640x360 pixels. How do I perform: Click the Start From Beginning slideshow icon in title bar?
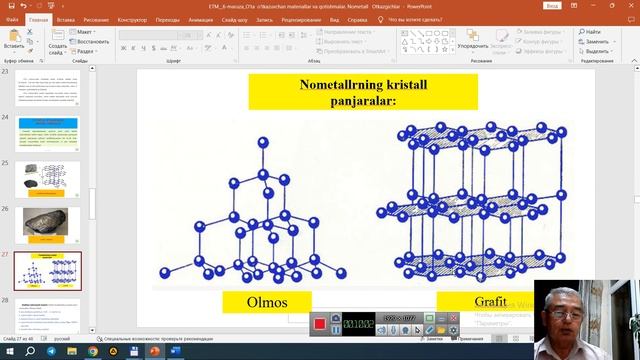point(51,6)
